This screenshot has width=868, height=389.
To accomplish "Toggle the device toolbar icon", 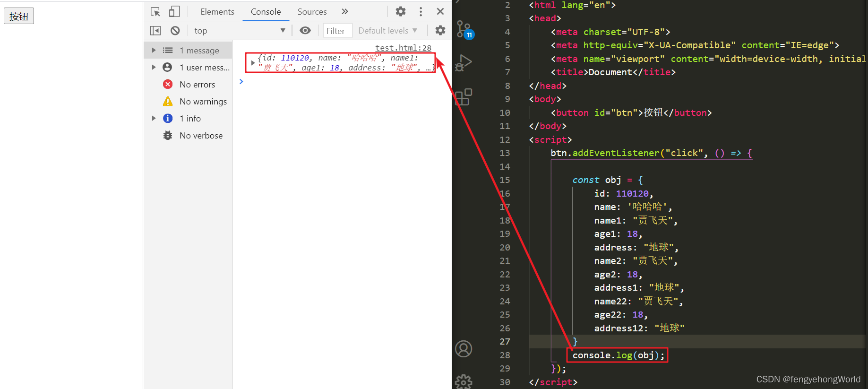I will pos(174,11).
